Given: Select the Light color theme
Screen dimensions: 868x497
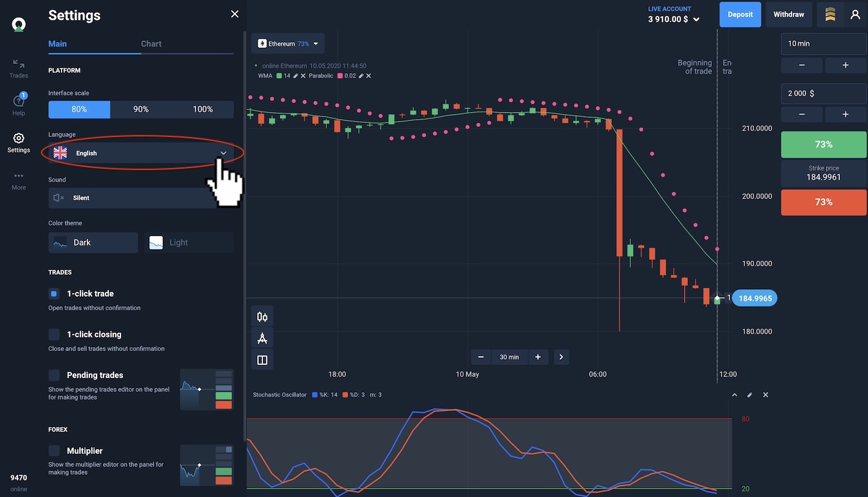Looking at the screenshot, I should 189,243.
